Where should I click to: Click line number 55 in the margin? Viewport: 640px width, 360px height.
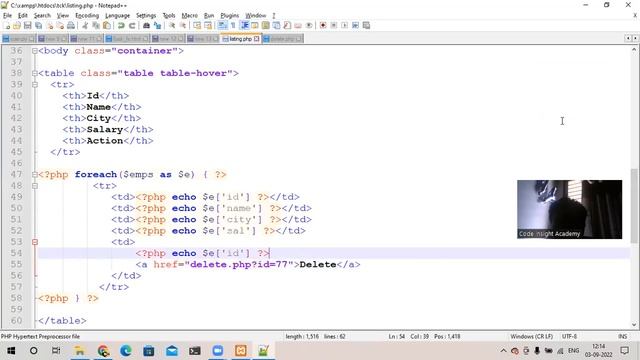[16, 264]
